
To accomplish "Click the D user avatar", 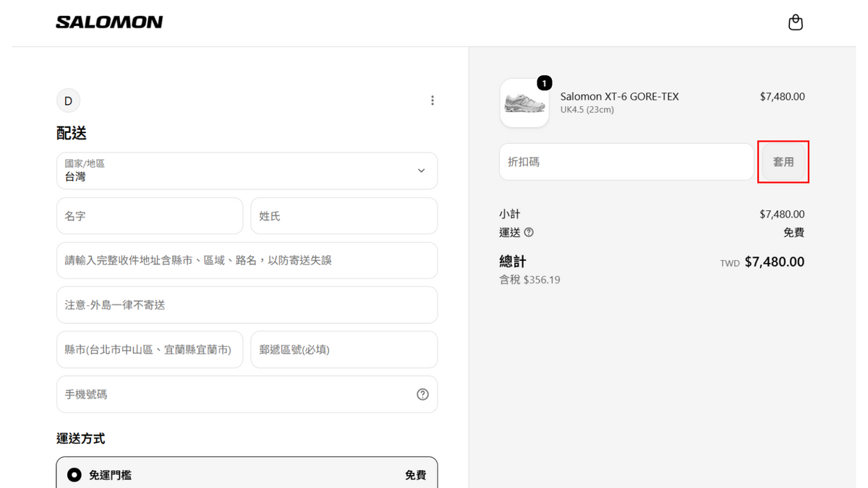I will [x=68, y=100].
